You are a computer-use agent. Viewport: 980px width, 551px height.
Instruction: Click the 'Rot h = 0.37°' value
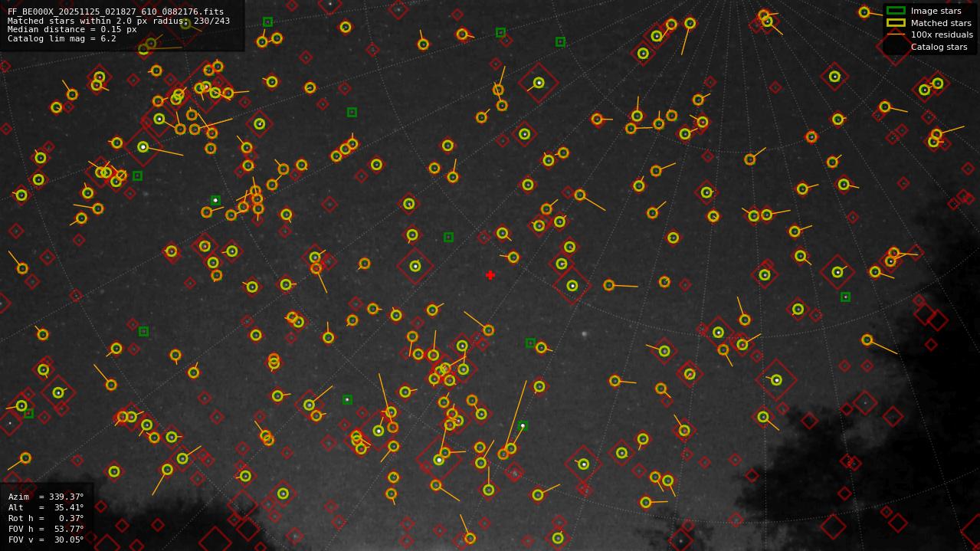click(x=46, y=518)
